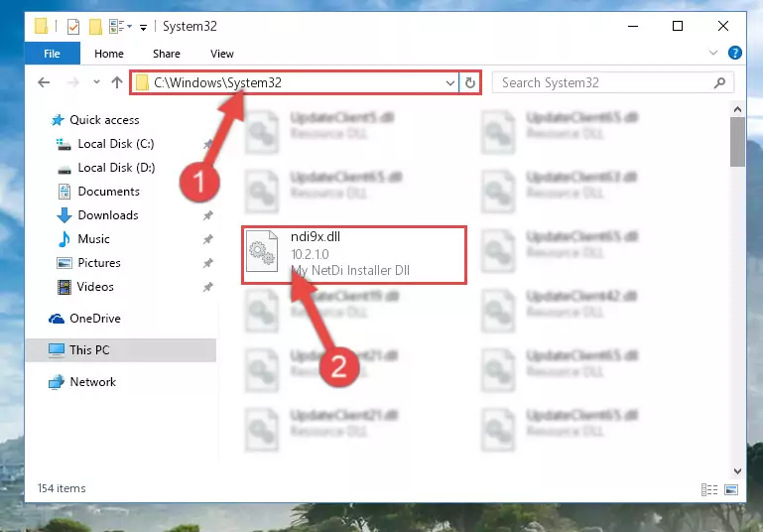
Task: Go forward with the Forward arrow
Action: pos(73,82)
